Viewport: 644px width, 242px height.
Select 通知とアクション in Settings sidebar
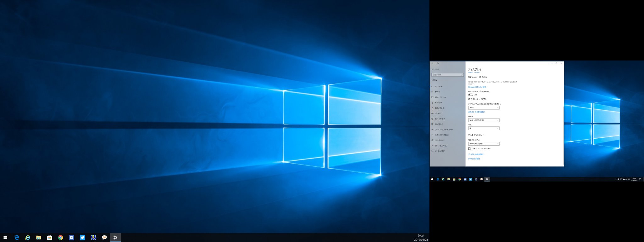click(x=447, y=97)
